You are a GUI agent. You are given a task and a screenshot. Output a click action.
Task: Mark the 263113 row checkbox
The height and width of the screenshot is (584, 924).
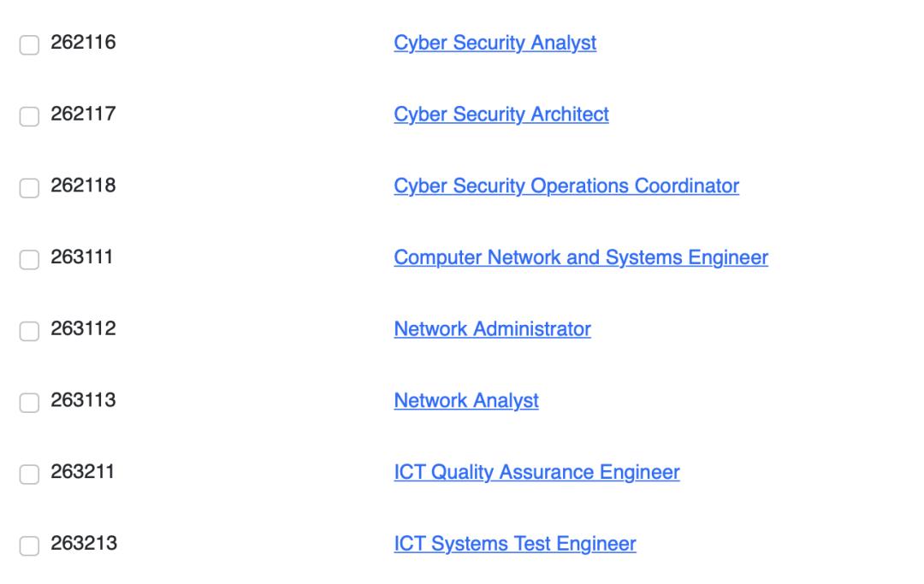tap(29, 402)
